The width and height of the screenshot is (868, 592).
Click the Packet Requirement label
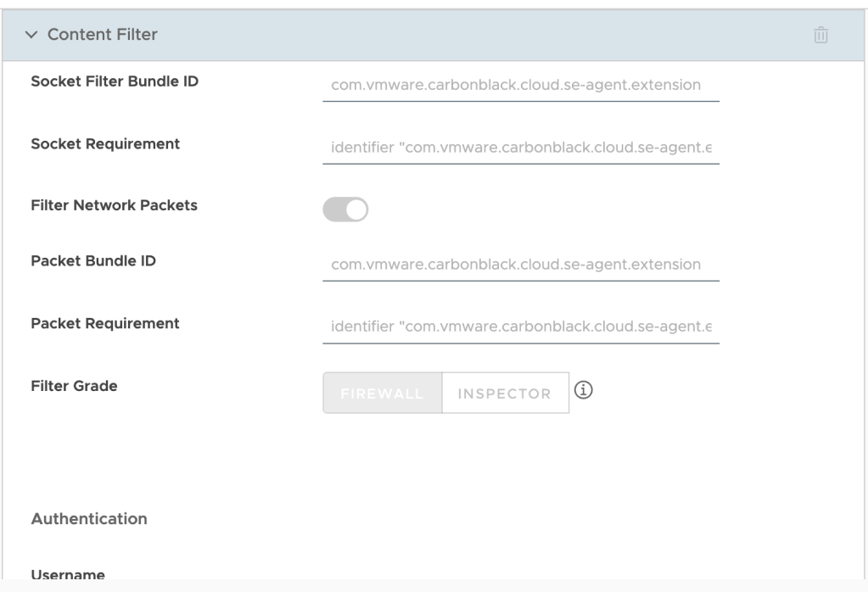point(105,323)
